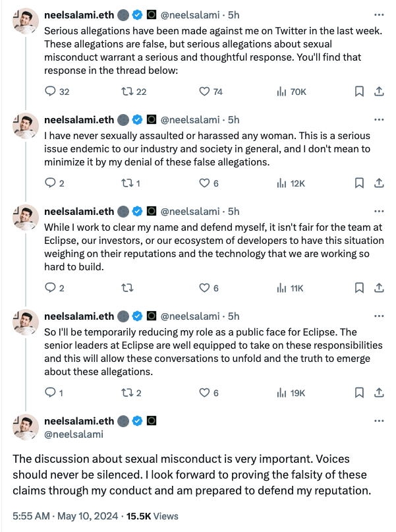Screen dimensions: 396x532
Task: Click the blue verified badge on the last tweet
Action: pos(138,421)
